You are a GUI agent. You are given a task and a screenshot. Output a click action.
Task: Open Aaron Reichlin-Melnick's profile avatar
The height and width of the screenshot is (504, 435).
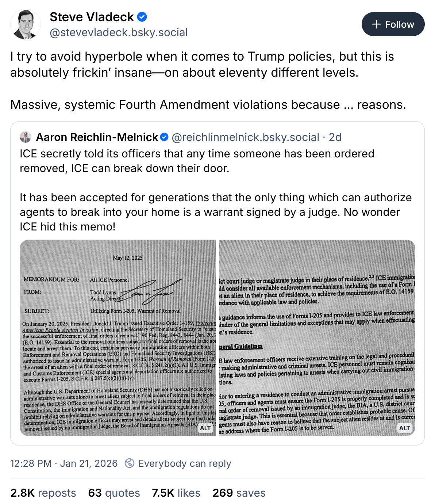[x=25, y=138]
